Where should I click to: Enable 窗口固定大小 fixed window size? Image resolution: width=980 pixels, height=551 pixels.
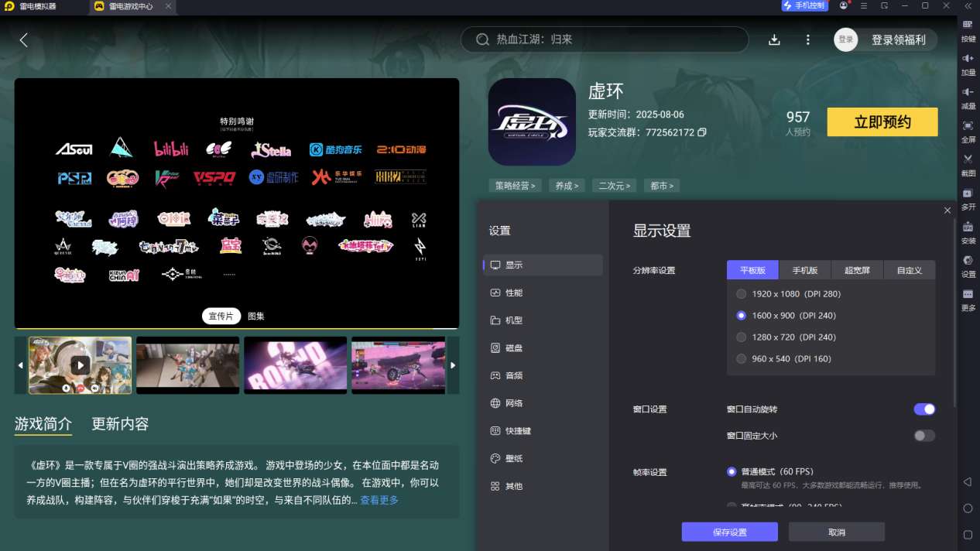pos(923,436)
